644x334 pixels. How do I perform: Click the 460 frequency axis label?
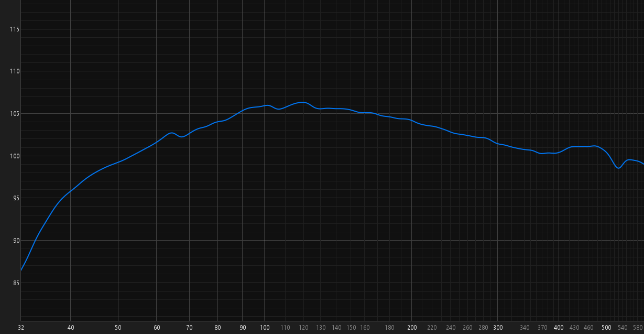point(589,328)
